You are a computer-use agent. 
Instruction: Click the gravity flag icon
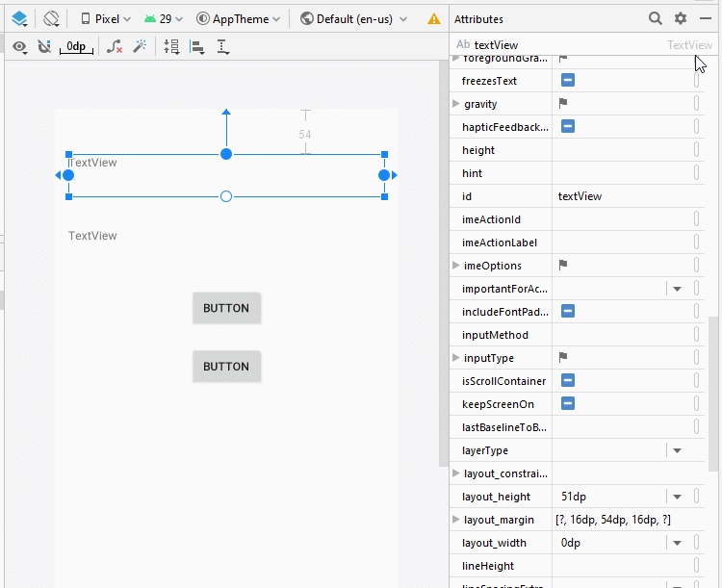tap(563, 103)
